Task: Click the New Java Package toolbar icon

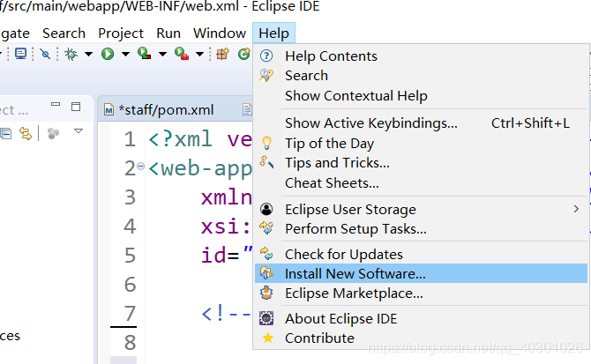Action: point(223,54)
